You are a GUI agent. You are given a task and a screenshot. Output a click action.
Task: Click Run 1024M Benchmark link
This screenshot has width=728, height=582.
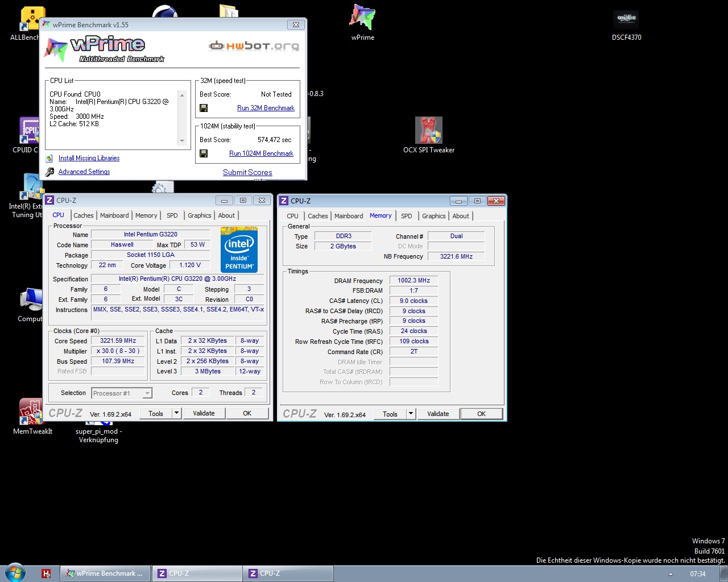(261, 153)
